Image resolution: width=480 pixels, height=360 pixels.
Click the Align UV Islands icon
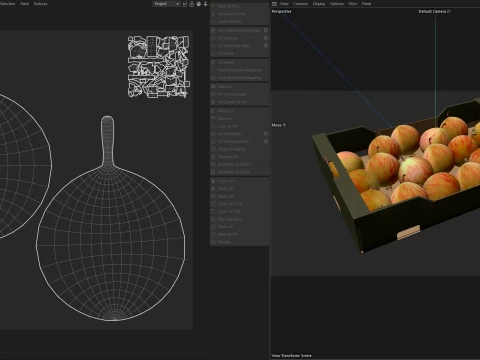(213, 149)
